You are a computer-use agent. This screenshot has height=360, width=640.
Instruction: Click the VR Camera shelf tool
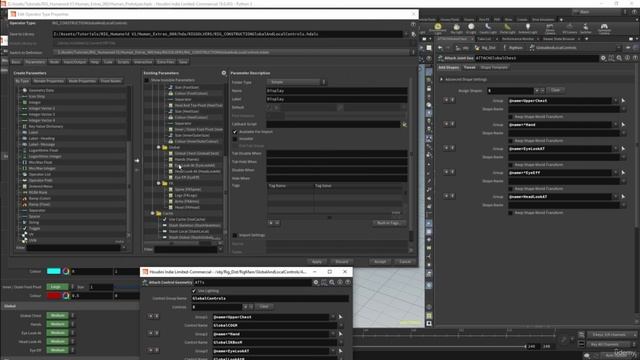[x=569, y=29]
